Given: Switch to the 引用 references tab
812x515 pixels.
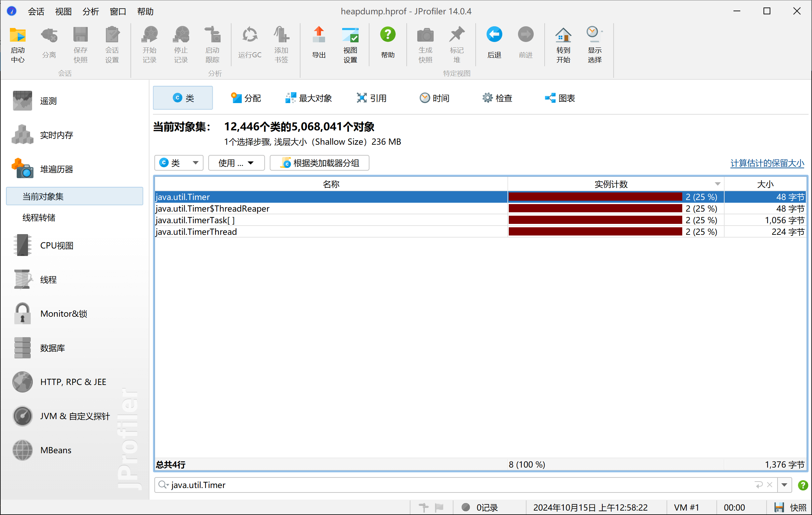Looking at the screenshot, I should click(372, 98).
